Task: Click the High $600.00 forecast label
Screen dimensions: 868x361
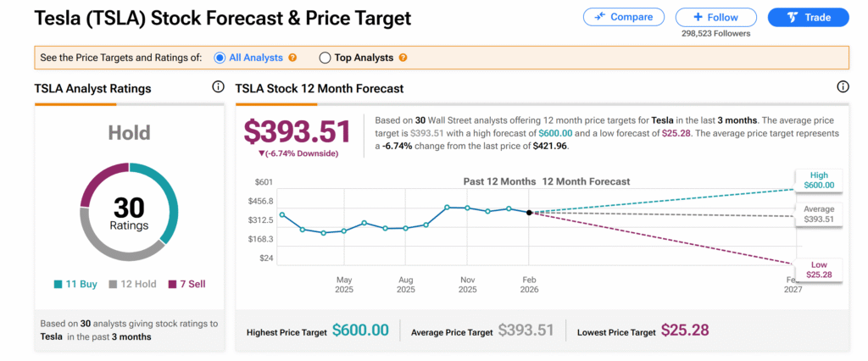Action: point(818,180)
